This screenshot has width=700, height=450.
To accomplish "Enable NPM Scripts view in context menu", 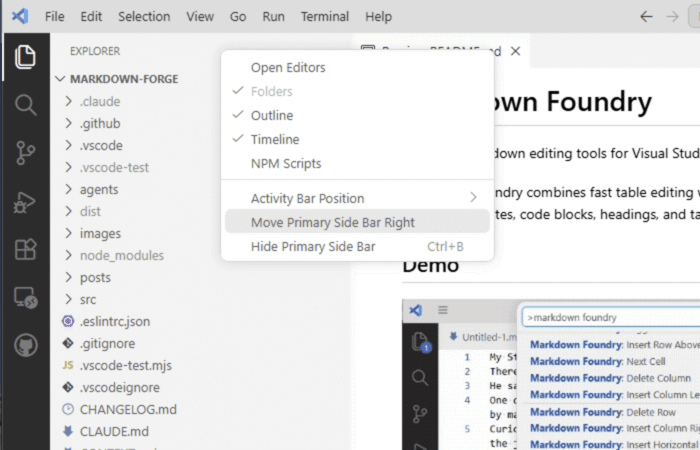I will coord(357,163).
